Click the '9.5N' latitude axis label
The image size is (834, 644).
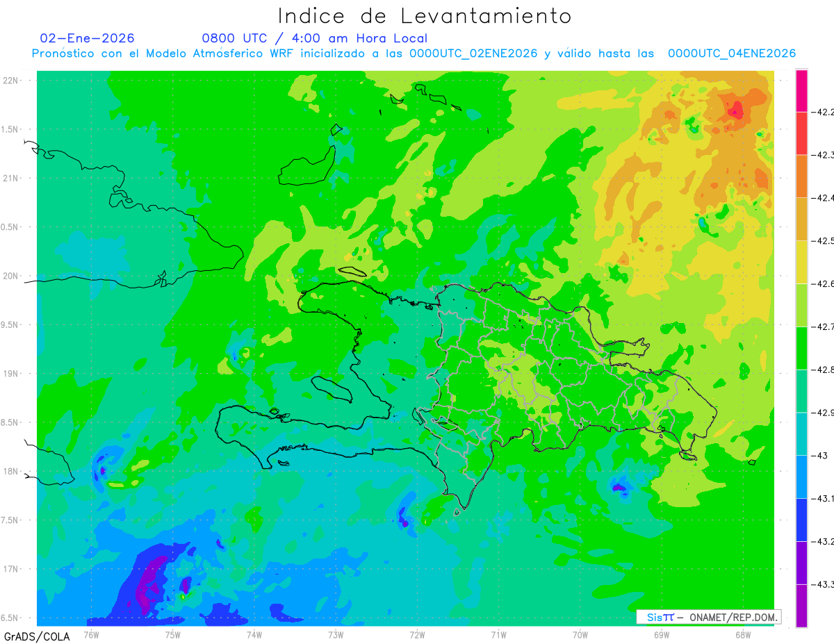coord(10,325)
